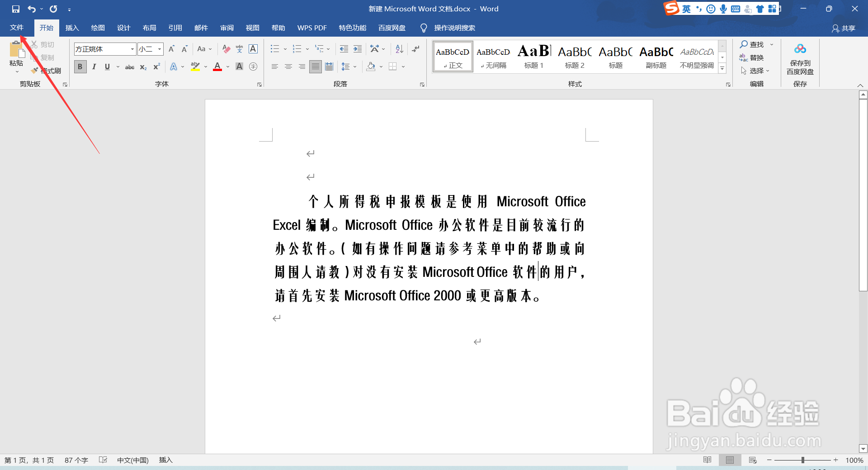Apply superscript formatting

click(157, 67)
